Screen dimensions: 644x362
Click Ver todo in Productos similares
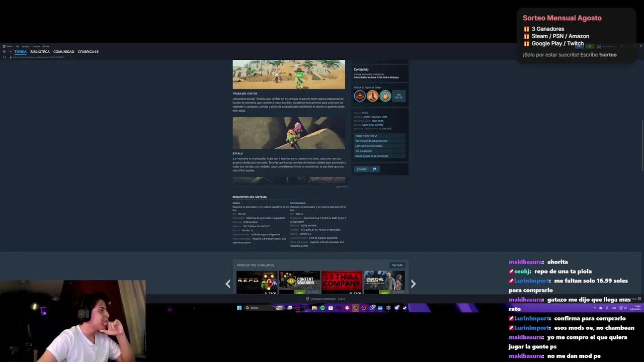[397, 265]
